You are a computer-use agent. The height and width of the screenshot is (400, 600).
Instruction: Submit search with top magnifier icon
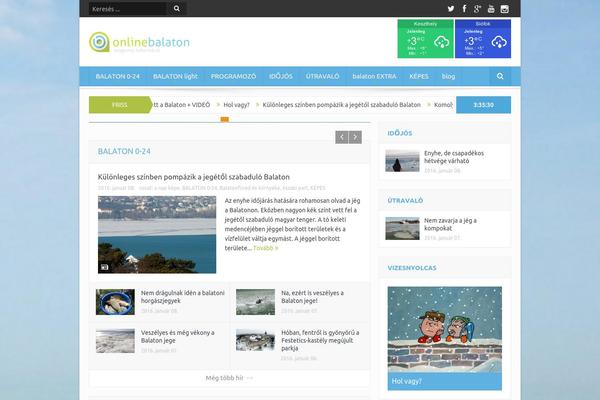point(177,8)
